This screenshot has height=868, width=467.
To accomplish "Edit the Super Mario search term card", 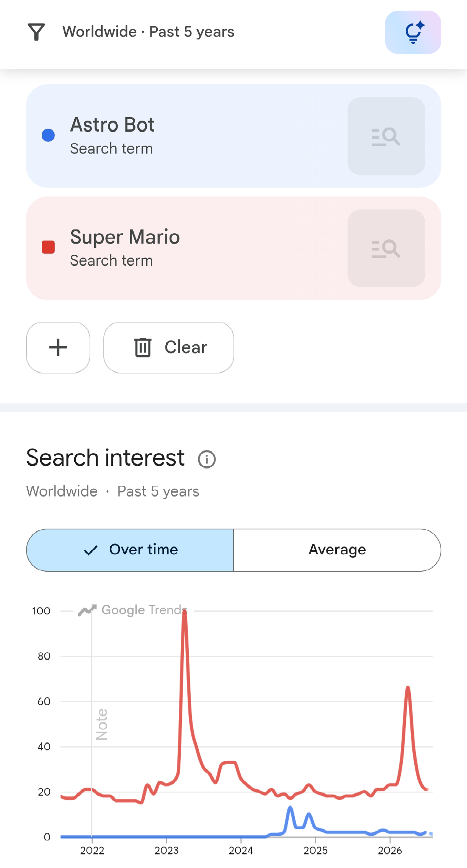I will pyautogui.click(x=233, y=248).
